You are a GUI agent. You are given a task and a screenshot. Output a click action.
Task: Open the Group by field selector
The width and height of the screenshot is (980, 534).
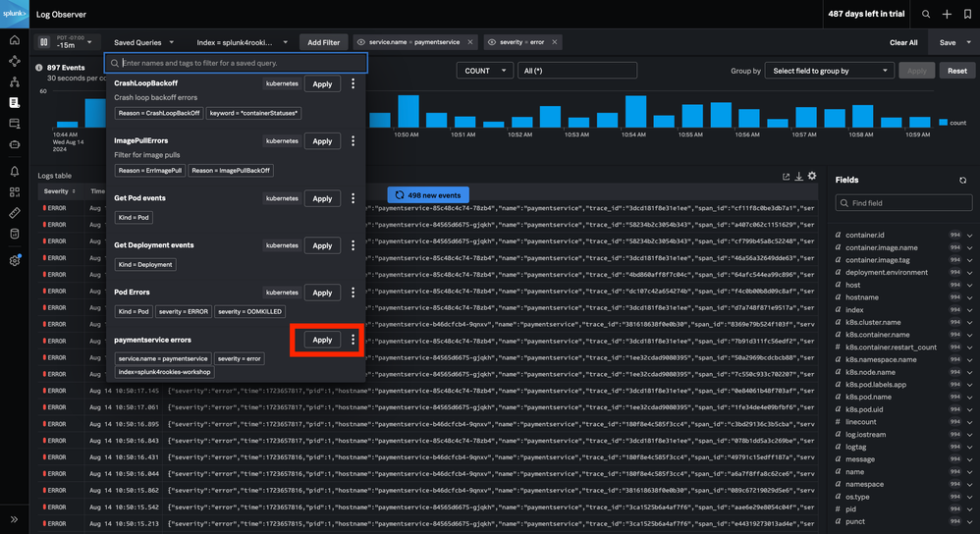[x=830, y=71]
